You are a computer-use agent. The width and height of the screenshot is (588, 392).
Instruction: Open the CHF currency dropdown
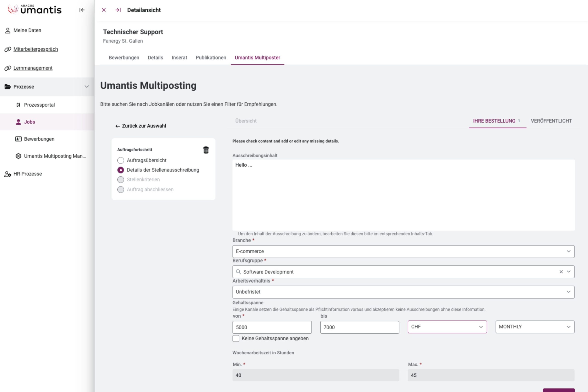447,327
